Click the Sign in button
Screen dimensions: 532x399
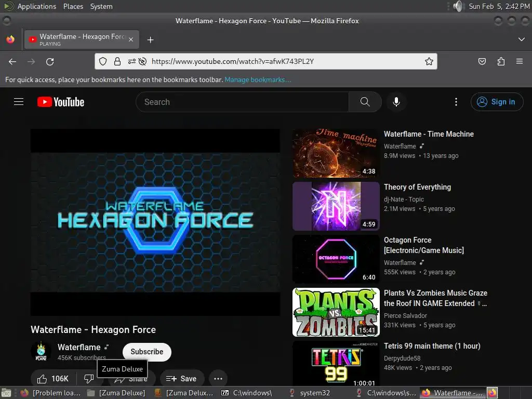coord(497,102)
